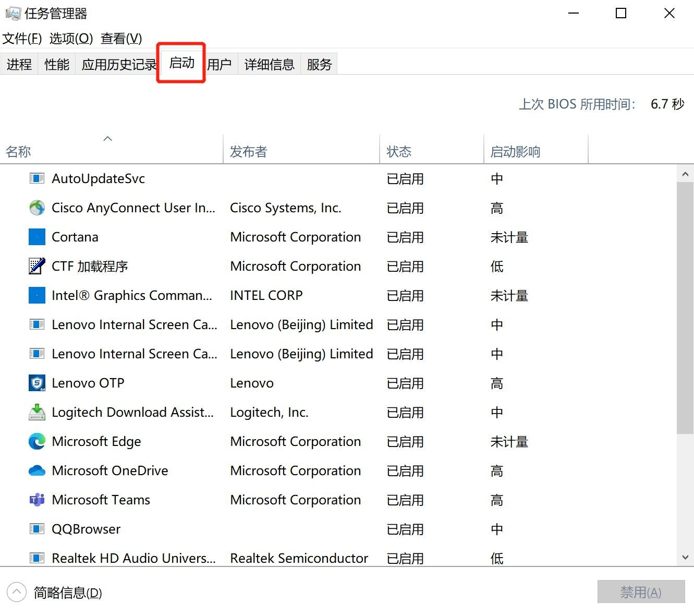Click the 上次 BIOS 所用时间 label
The image size is (694, 616).
[x=577, y=104]
